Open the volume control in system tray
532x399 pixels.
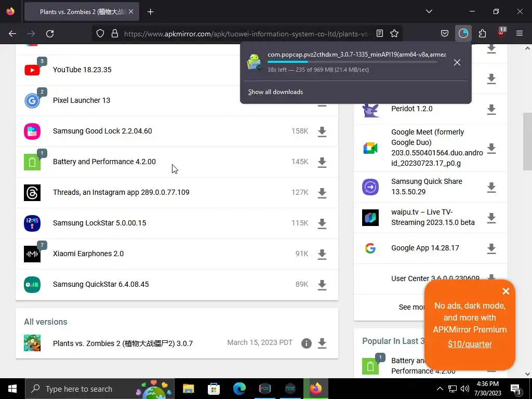pos(465,389)
